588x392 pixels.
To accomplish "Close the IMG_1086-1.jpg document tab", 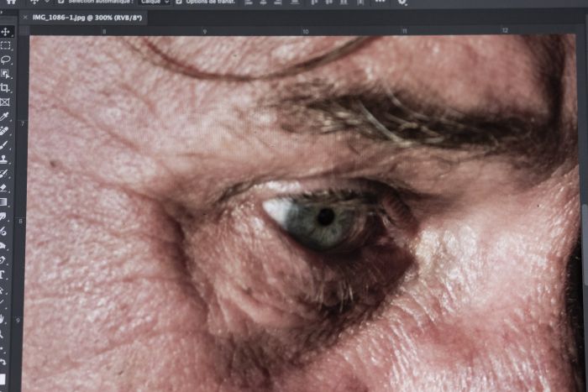I will tap(25, 17).
